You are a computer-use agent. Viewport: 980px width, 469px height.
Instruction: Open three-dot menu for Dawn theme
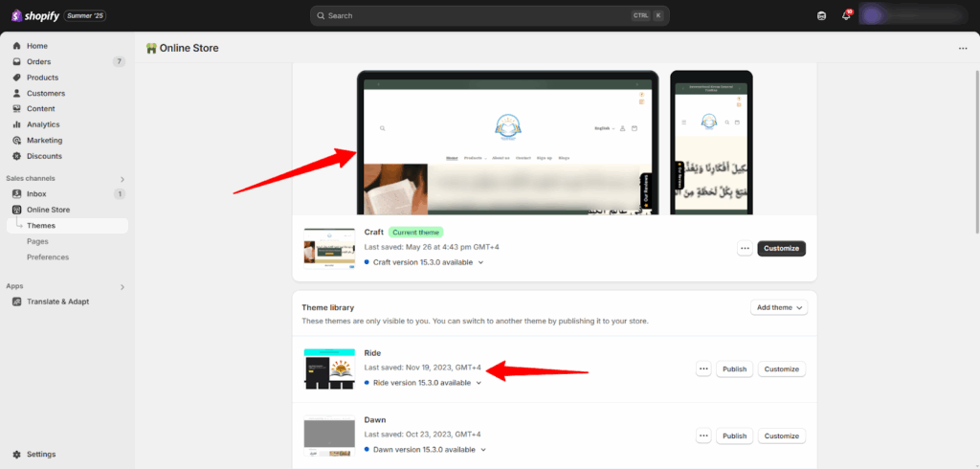coord(703,435)
